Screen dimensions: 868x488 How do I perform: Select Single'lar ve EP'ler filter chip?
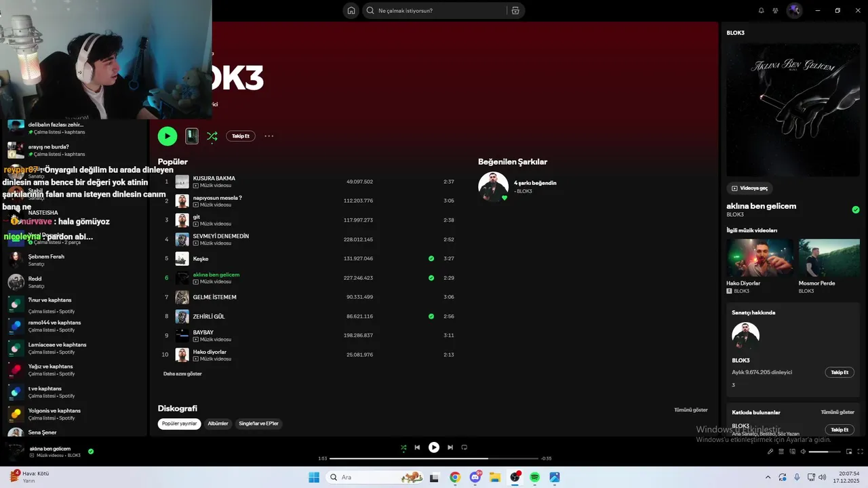click(258, 424)
